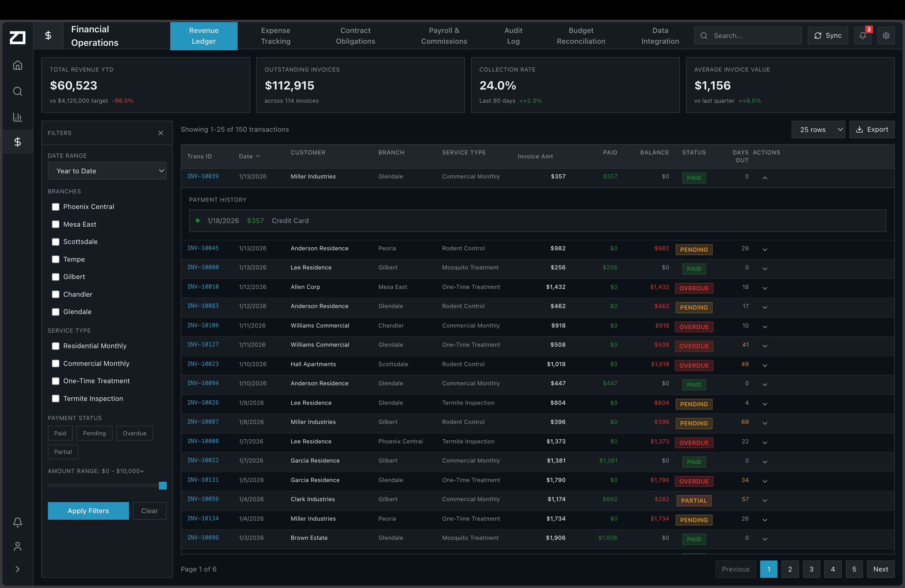Click the Apply Filters button

[88, 511]
